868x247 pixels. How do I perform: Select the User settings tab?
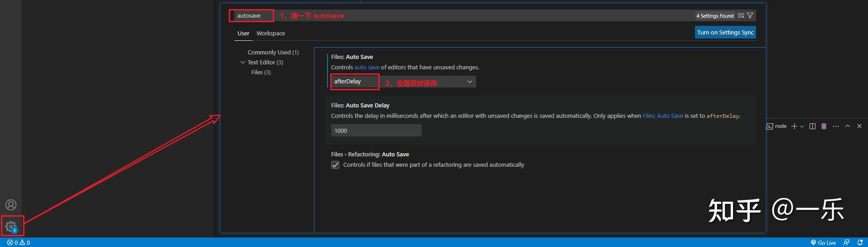tap(243, 34)
